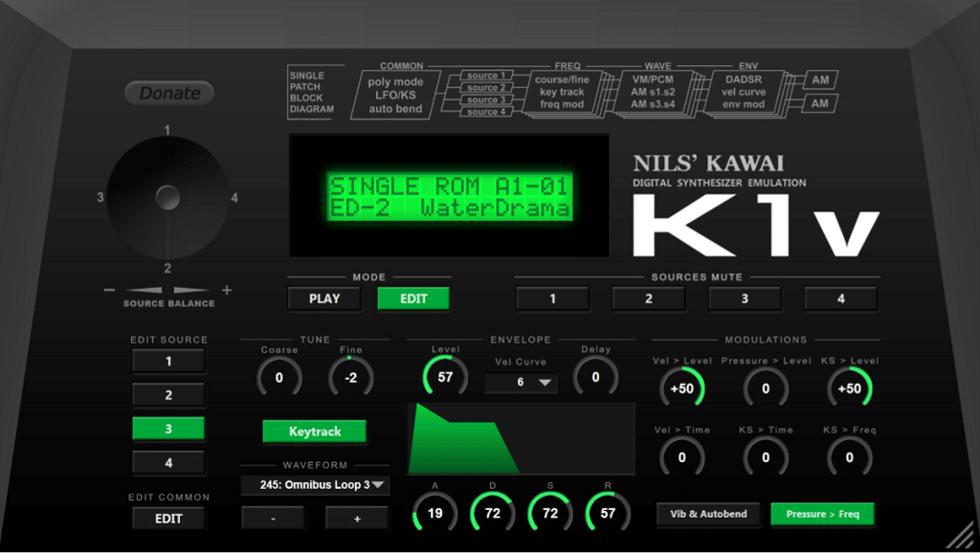Click the FREQ course/fine block
This screenshot has width=980, height=554.
562,92
